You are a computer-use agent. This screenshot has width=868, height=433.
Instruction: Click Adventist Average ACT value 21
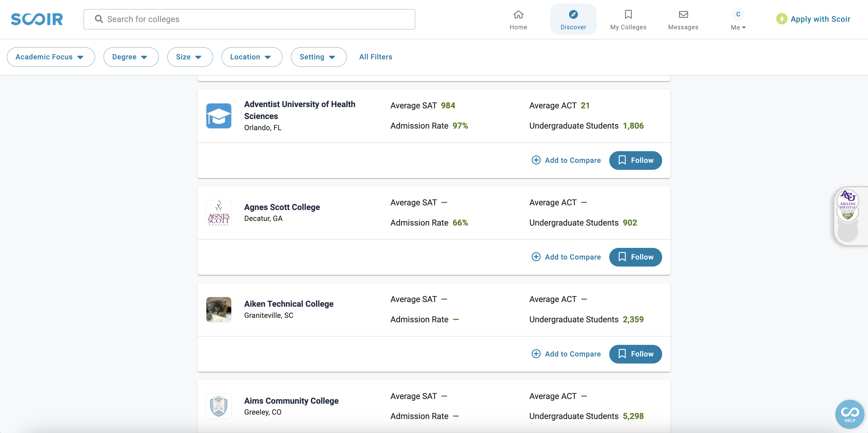pyautogui.click(x=585, y=106)
